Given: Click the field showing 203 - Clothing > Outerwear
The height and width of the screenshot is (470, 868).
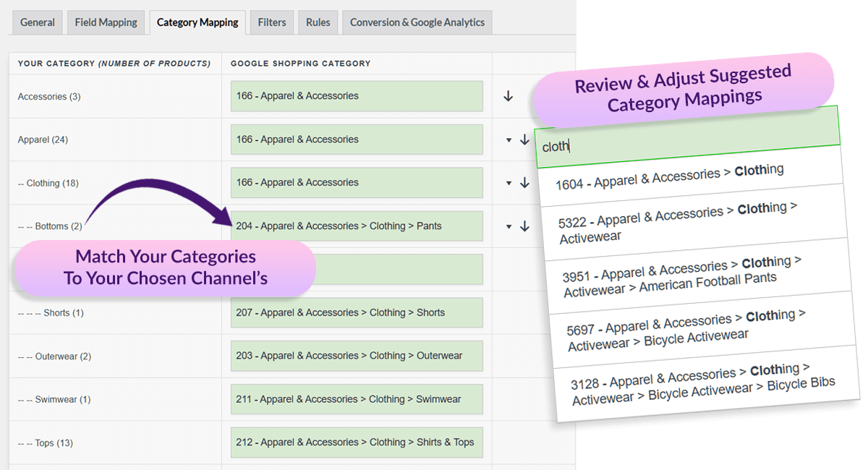Looking at the screenshot, I should [x=357, y=356].
